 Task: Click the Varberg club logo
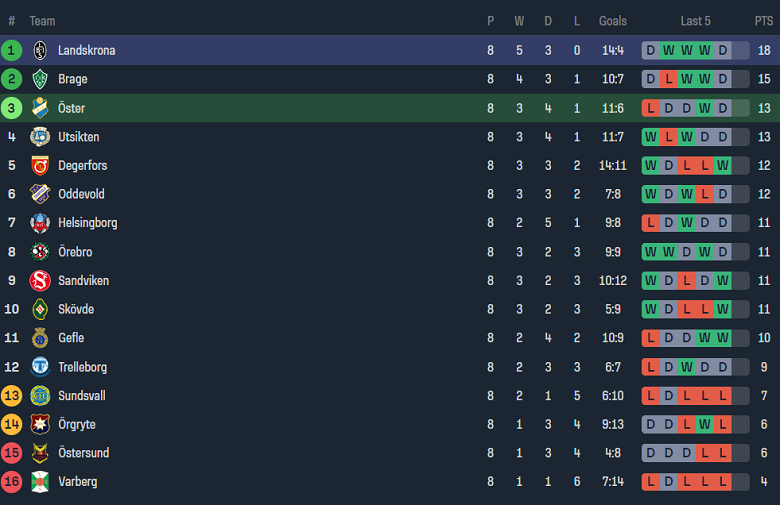tap(40, 482)
